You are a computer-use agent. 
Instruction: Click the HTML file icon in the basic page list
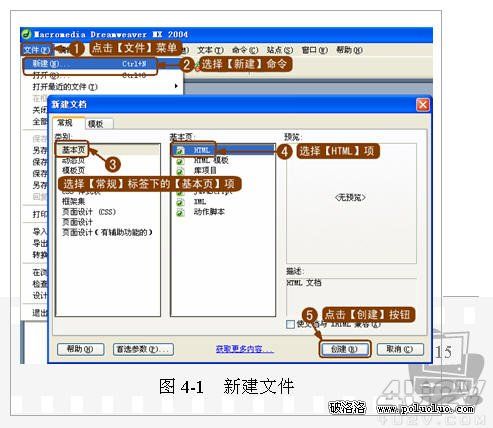(x=180, y=150)
